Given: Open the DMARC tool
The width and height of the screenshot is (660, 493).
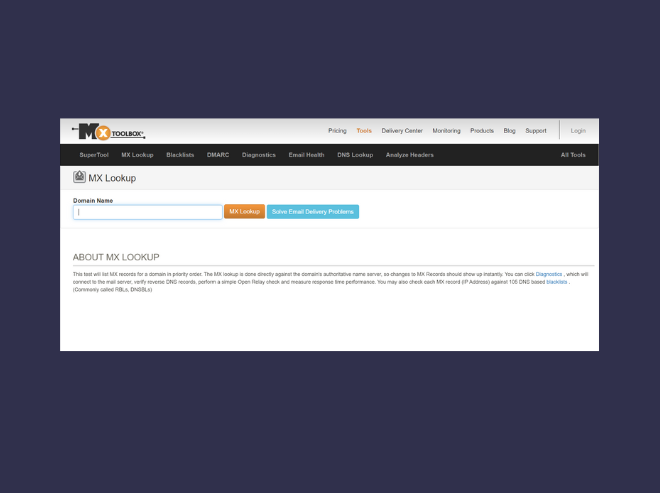Looking at the screenshot, I should 218,155.
